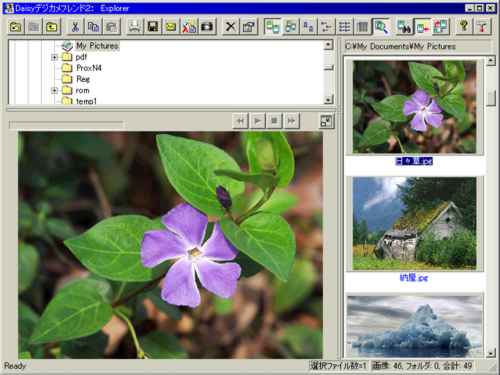
Task: Open the Properties icon in toolbar
Action: pyautogui.click(x=248, y=27)
